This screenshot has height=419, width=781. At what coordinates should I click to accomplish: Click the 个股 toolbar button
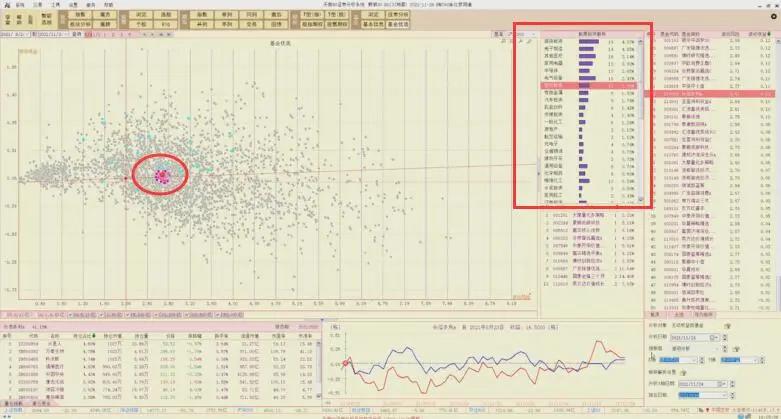click(141, 24)
